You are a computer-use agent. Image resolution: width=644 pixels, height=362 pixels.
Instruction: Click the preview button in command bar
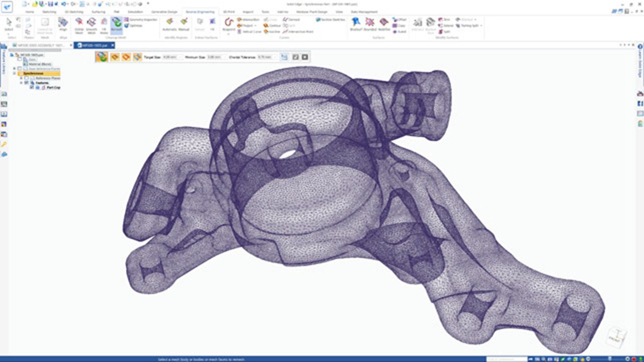point(284,57)
